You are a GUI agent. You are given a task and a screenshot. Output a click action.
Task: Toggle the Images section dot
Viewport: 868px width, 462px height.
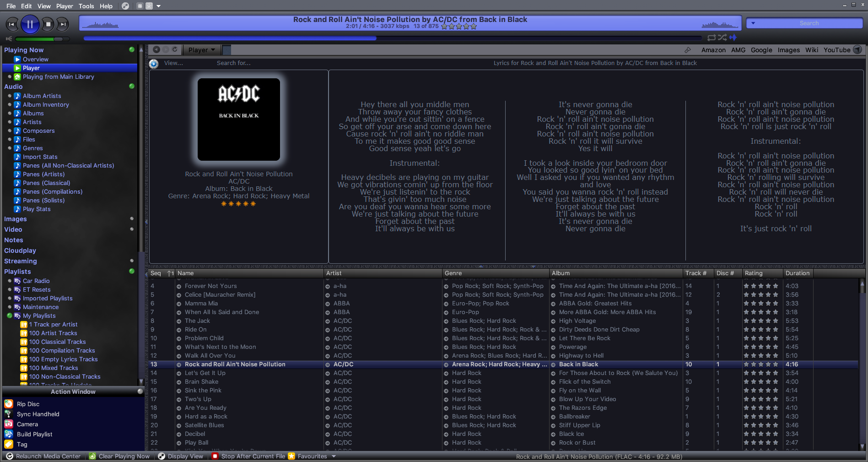(132, 218)
